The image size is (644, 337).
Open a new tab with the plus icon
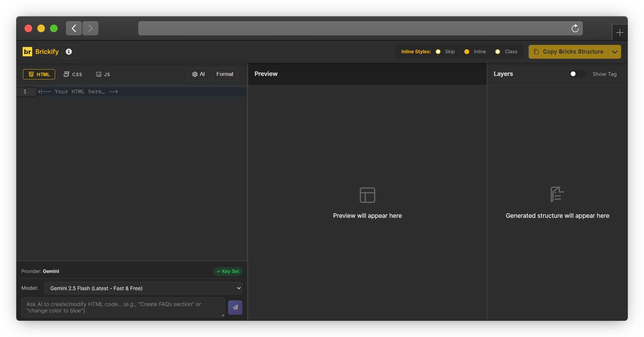[x=620, y=32]
